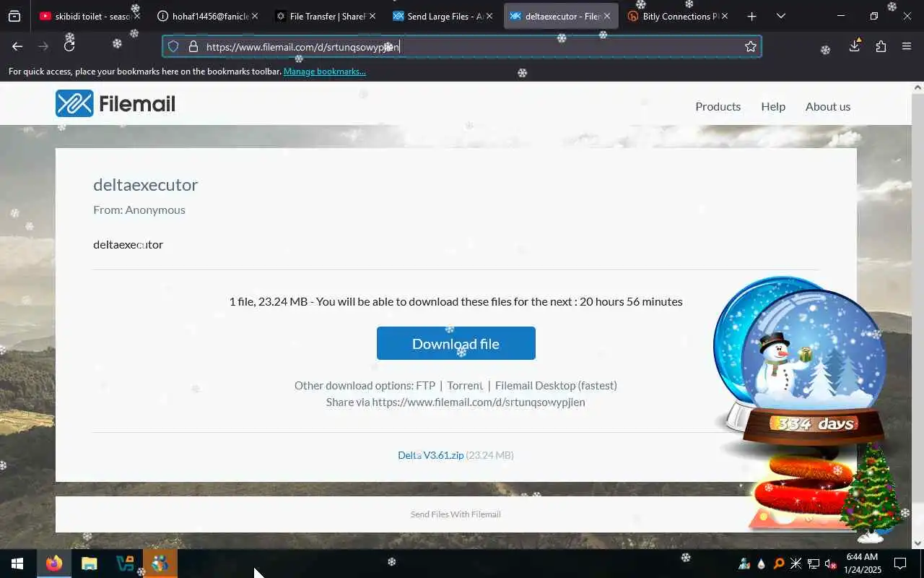The width and height of the screenshot is (924, 578).
Task: Click the magnifier tray icon
Action: point(778,564)
